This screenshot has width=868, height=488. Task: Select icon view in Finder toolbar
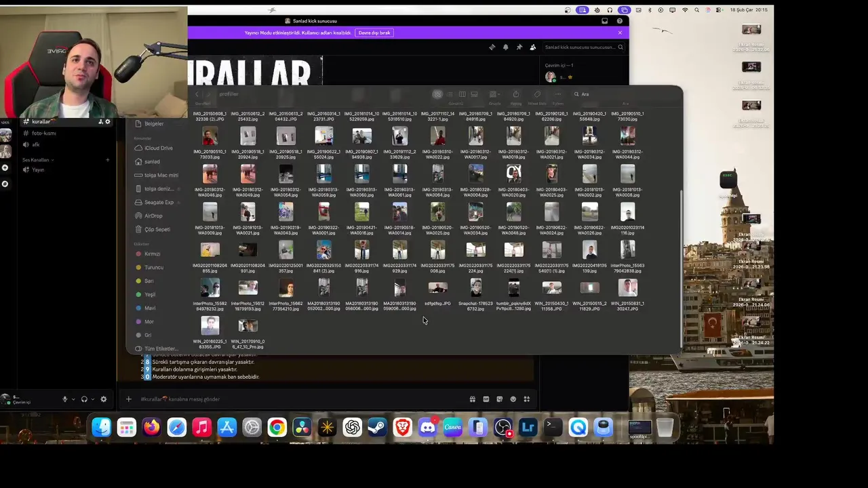[x=437, y=94]
